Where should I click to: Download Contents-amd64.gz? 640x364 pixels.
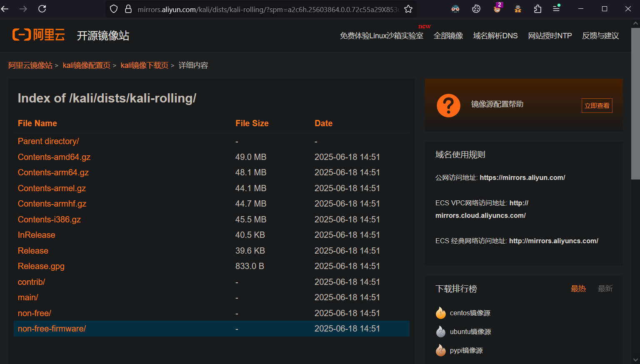tap(54, 157)
